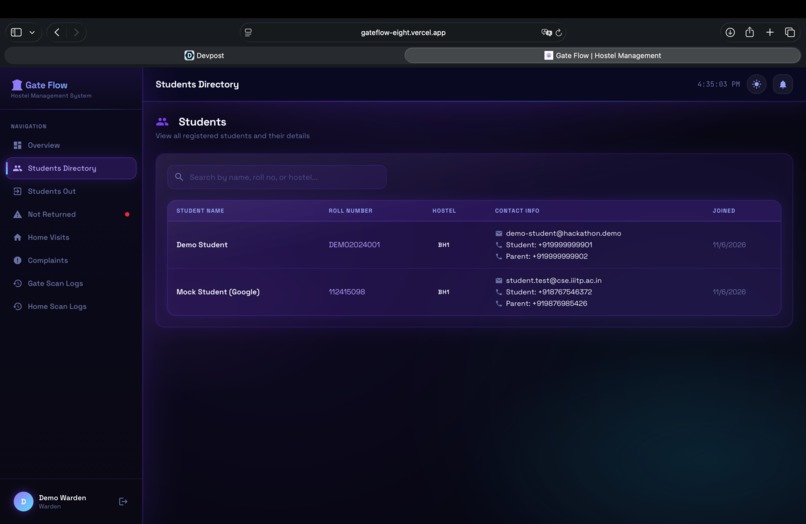The height and width of the screenshot is (524, 806).
Task: Open the Students Out page
Action: (71, 191)
